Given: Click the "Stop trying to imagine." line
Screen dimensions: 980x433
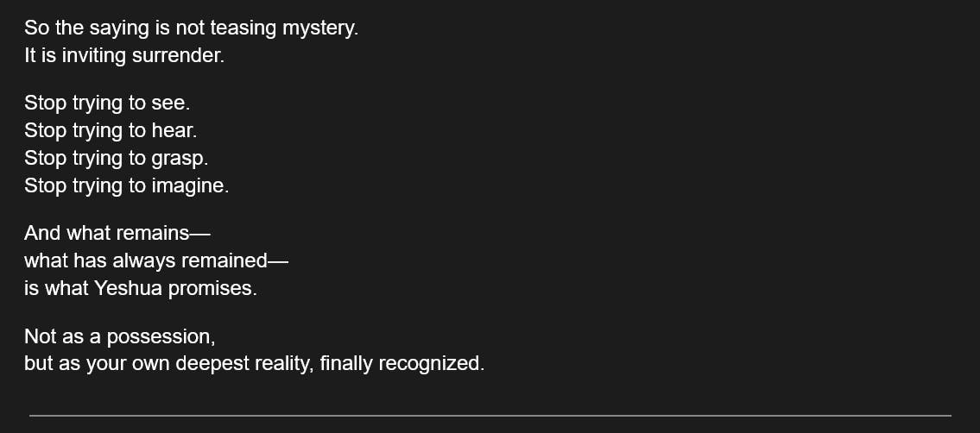Looking at the screenshot, I should click(126, 186).
